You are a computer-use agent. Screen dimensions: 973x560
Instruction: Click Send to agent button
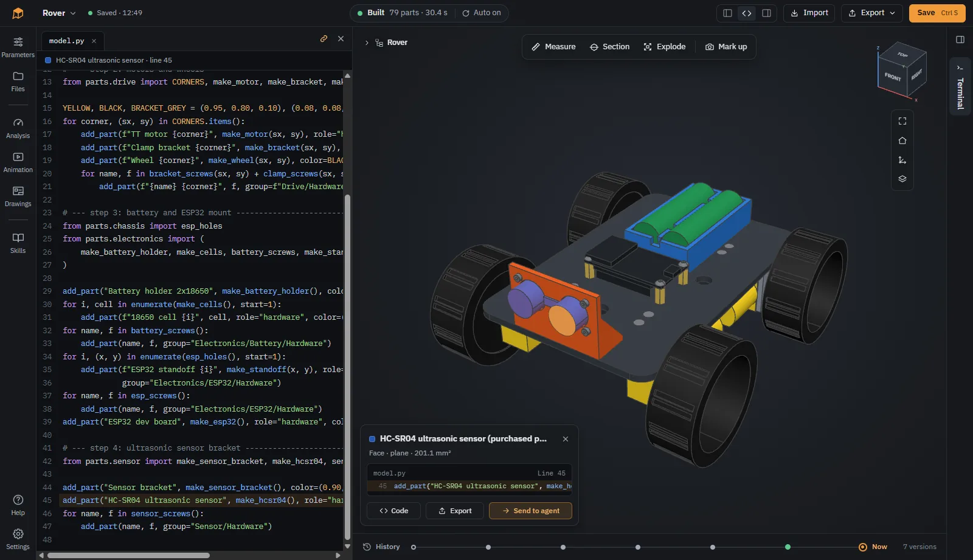pyautogui.click(x=530, y=511)
